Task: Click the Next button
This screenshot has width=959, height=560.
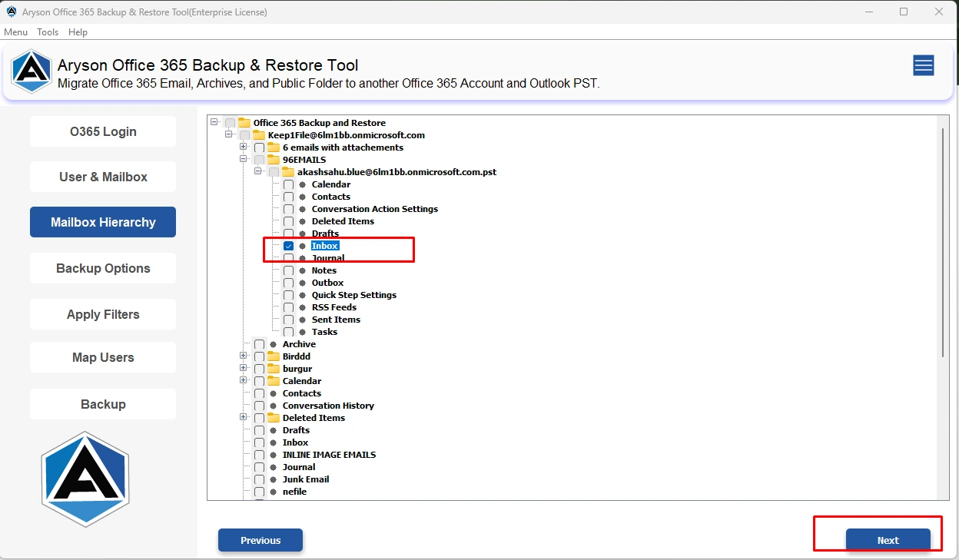Action: pos(888,540)
